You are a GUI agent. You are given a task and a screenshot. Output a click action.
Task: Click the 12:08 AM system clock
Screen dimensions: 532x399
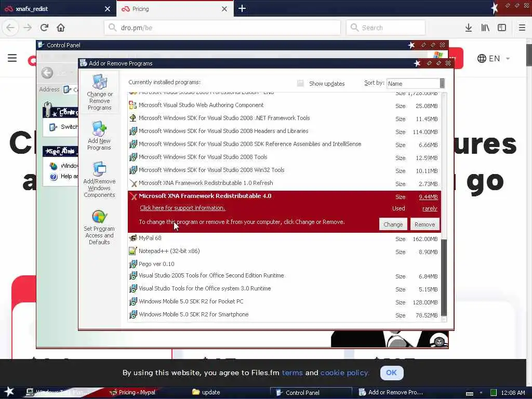pos(513,393)
